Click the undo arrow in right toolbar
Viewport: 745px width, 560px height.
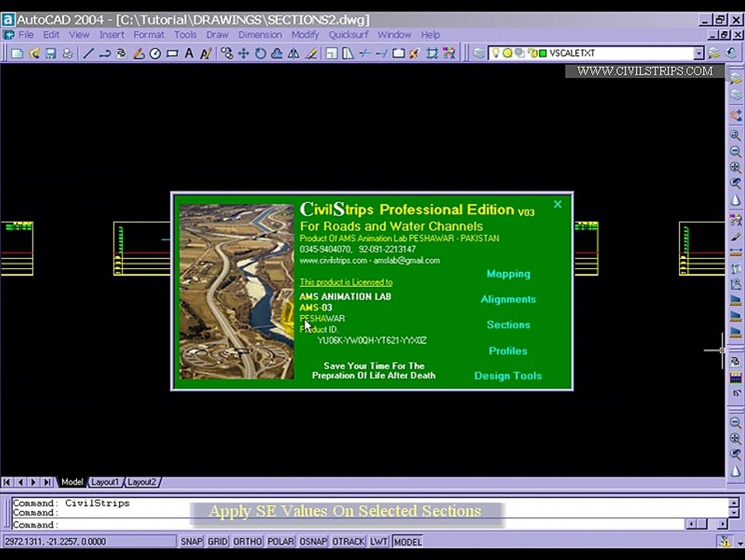[736, 393]
